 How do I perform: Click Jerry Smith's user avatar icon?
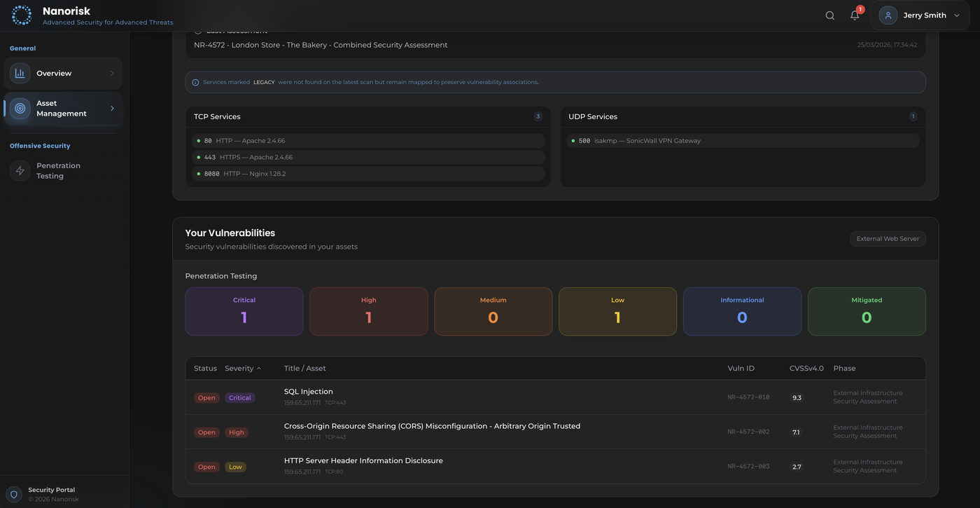[x=888, y=15]
